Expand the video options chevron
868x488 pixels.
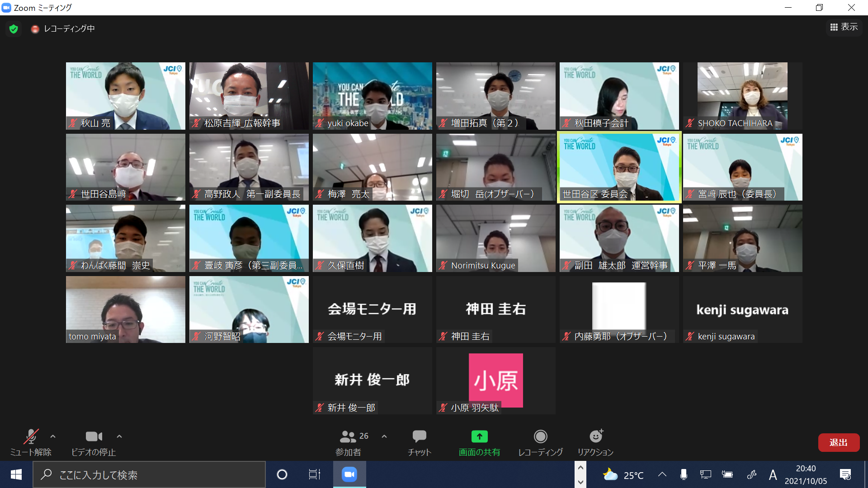tap(119, 436)
